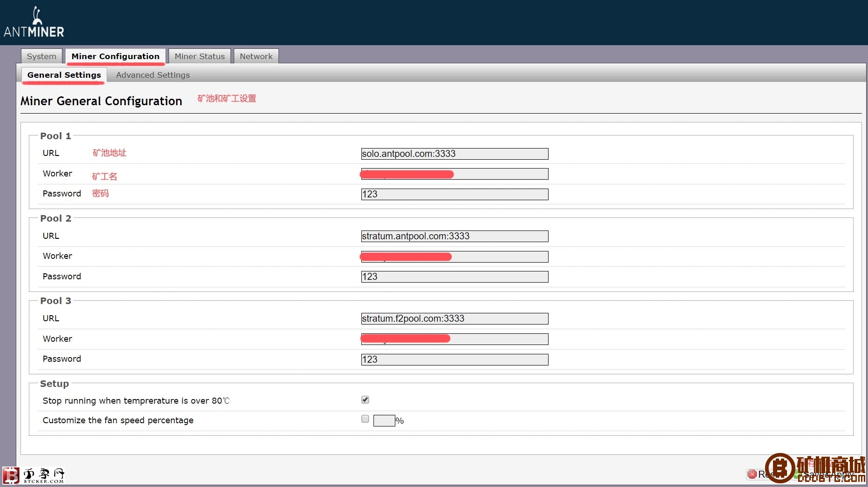This screenshot has height=487, width=868.
Task: Select the Miner Configuration tab
Action: (115, 56)
